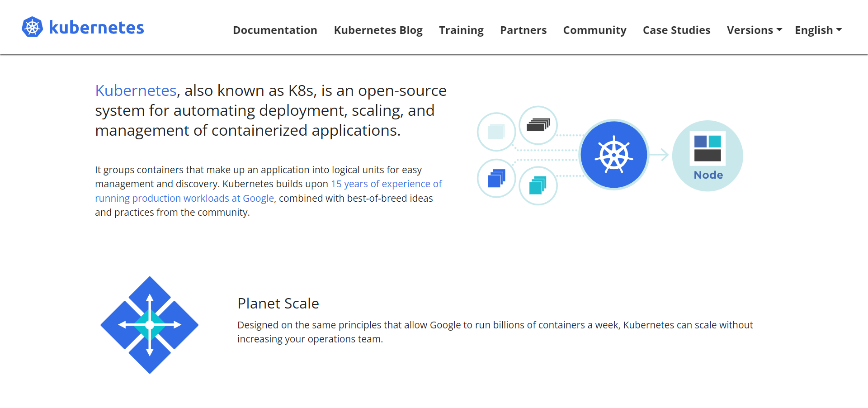The width and height of the screenshot is (868, 408).
Task: Expand the Versions dropdown
Action: pyautogui.click(x=754, y=30)
